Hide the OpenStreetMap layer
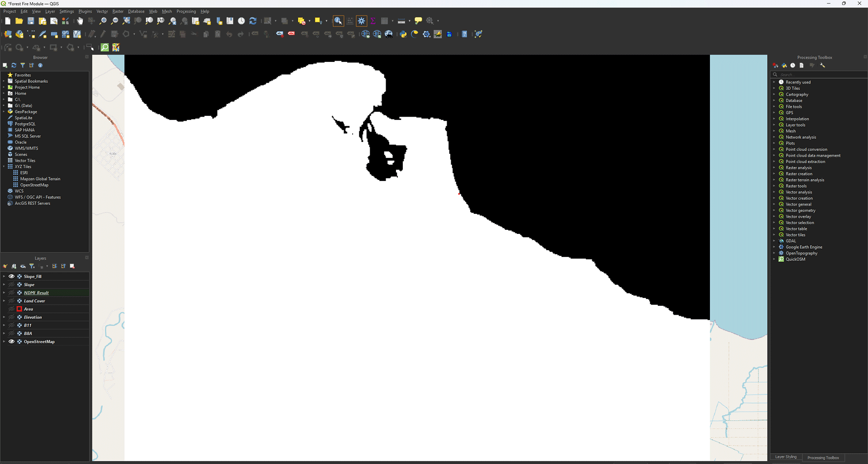The image size is (868, 464). click(12, 341)
